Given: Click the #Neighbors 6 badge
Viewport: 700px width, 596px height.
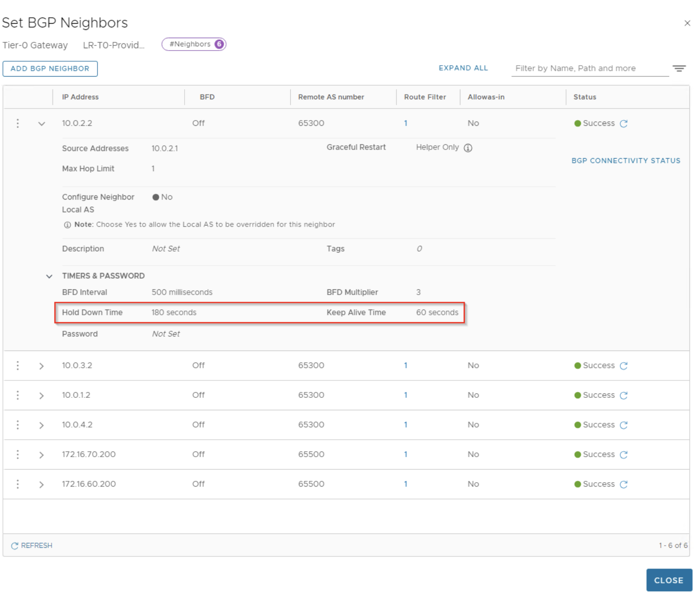Looking at the screenshot, I should point(194,44).
